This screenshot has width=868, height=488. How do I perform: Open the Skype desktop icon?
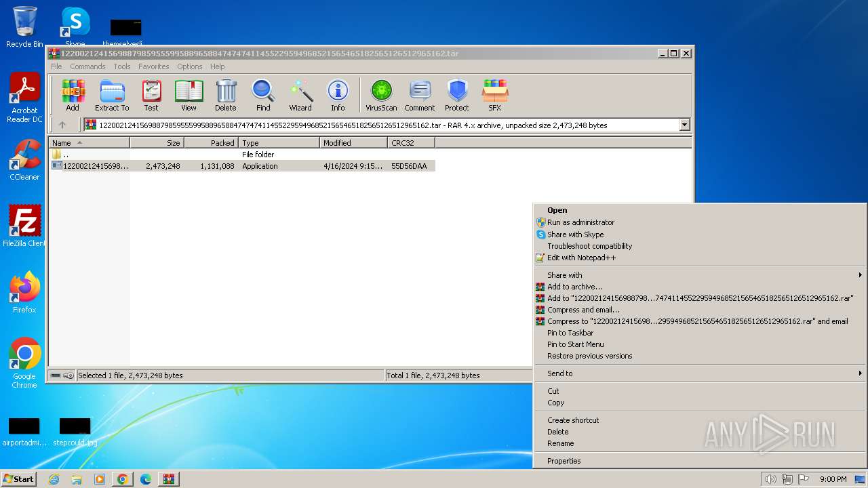pyautogui.click(x=75, y=27)
